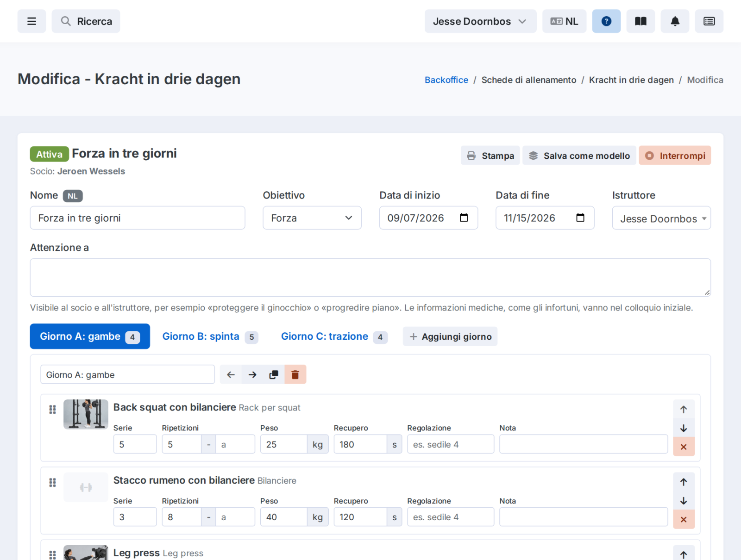741x560 pixels.
Task: Click Salva come modello button
Action: tap(579, 156)
